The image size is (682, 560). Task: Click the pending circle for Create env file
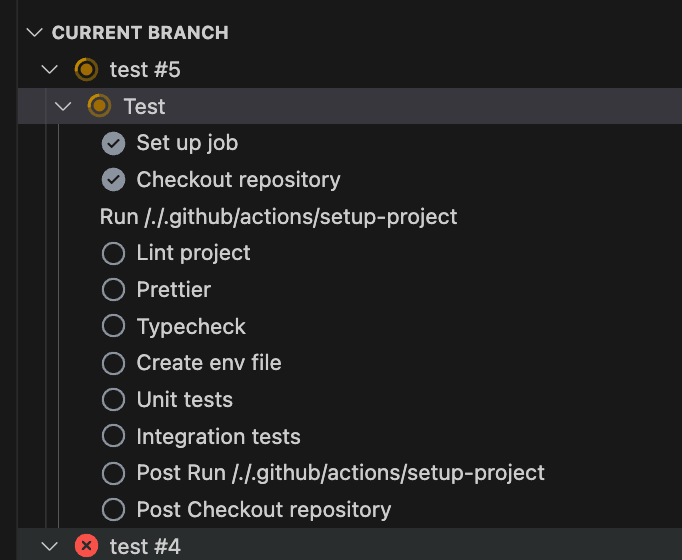point(113,363)
